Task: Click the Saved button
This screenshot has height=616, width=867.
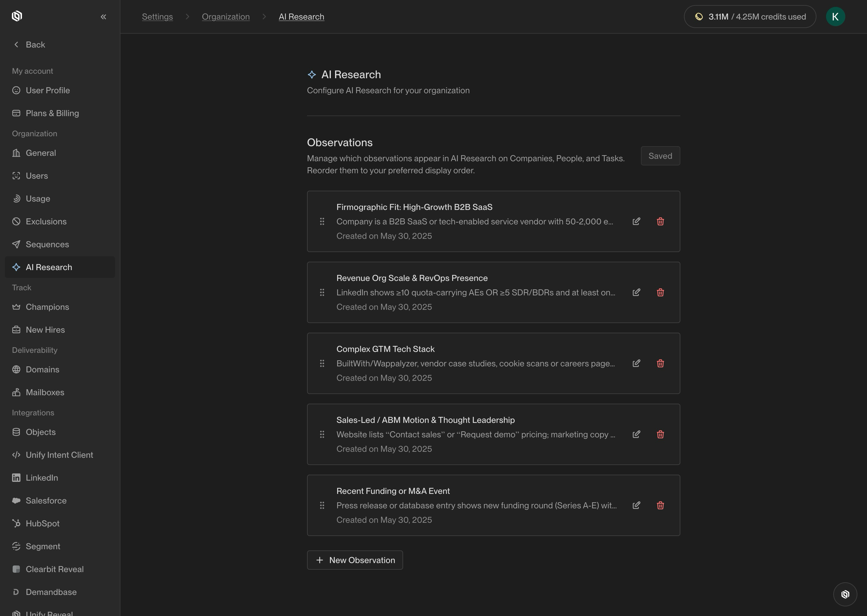Action: 660,156
